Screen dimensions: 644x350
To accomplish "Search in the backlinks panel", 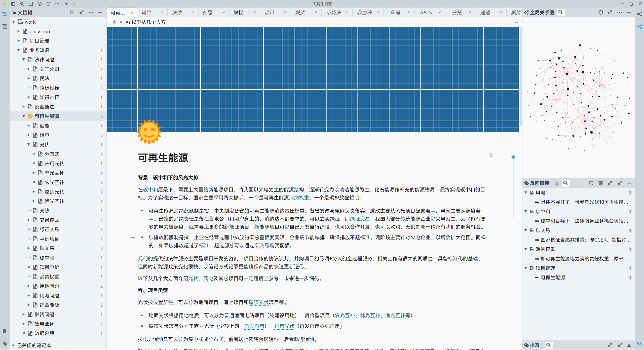I will [x=565, y=183].
